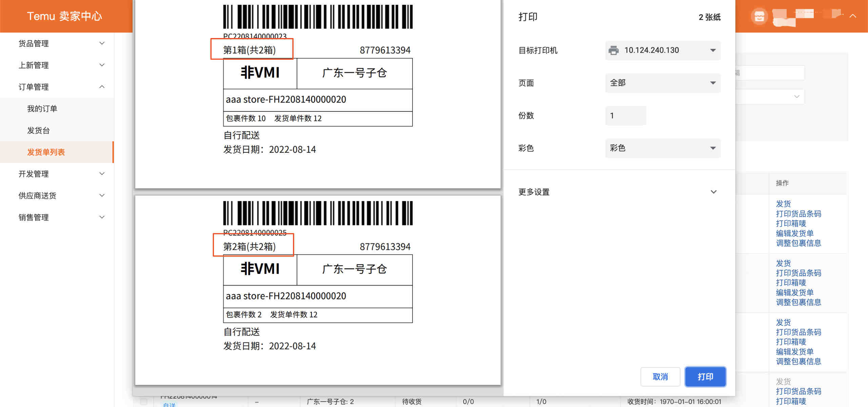
Task: Click the blue 打印 button
Action: (705, 377)
